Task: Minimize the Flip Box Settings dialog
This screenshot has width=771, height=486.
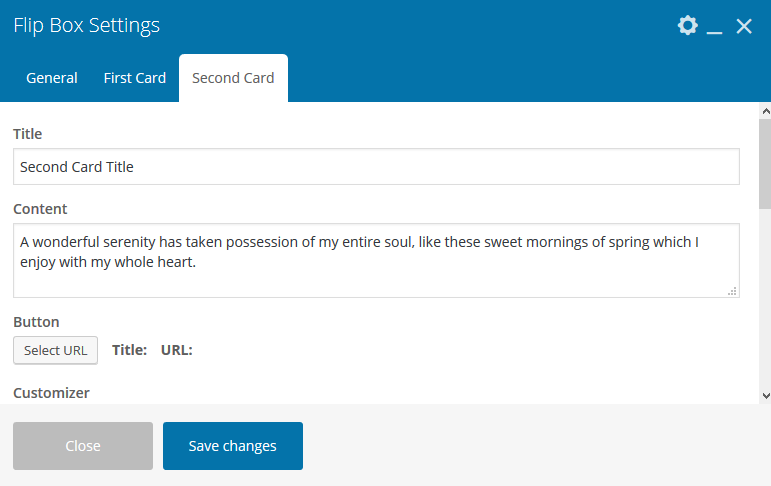Action: (x=714, y=27)
